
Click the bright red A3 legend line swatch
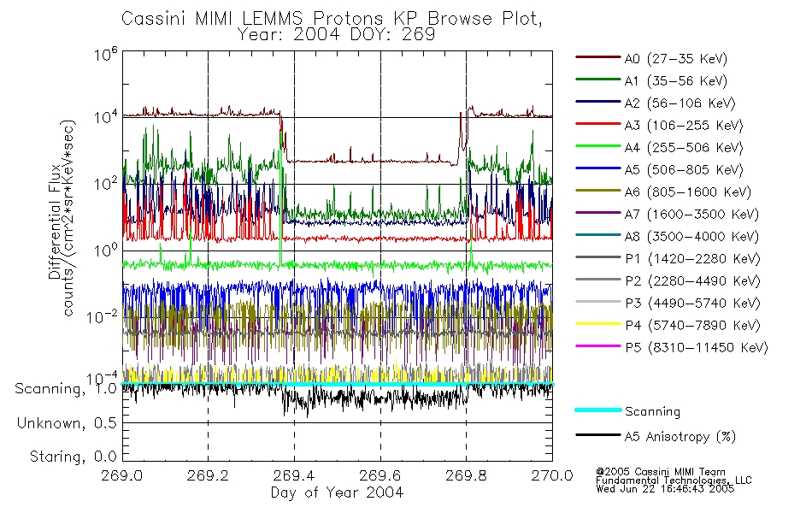pyautogui.click(x=598, y=124)
